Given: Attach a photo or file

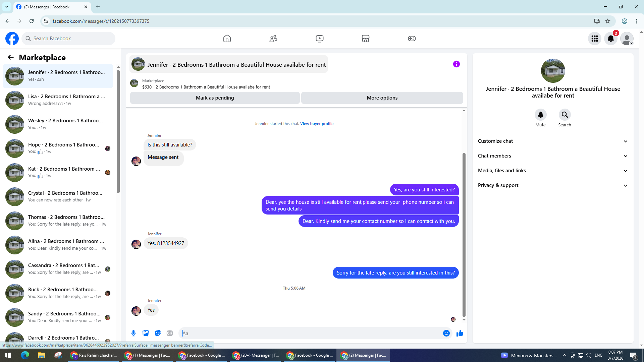Looking at the screenshot, I should pyautogui.click(x=146, y=333).
